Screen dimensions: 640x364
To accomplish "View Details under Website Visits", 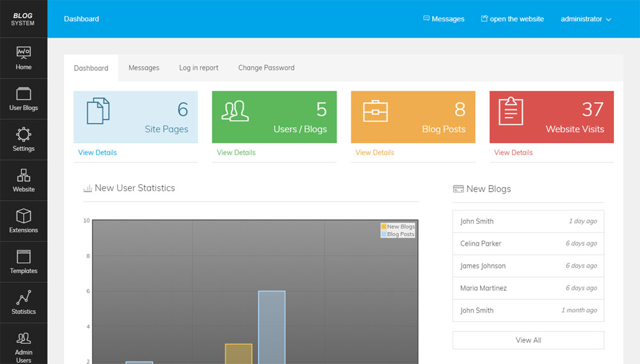I will (x=513, y=153).
